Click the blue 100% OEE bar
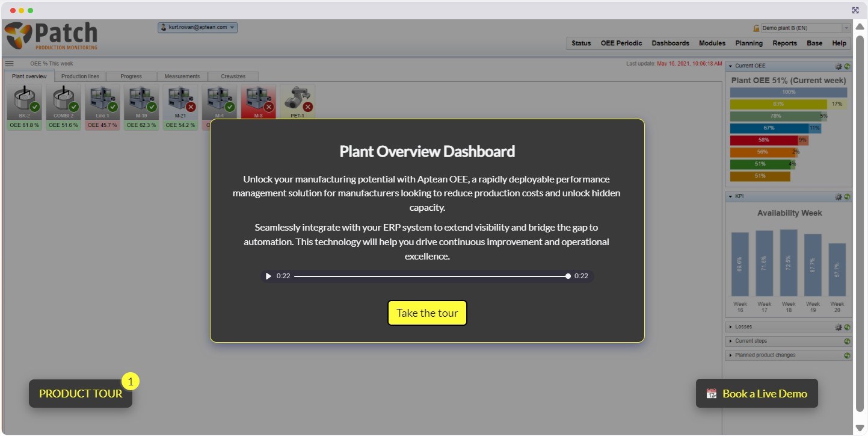Screen dimensions: 868x436 (789, 92)
